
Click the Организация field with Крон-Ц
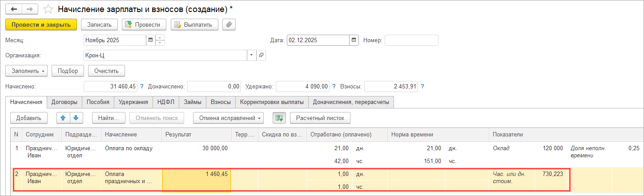pos(165,55)
